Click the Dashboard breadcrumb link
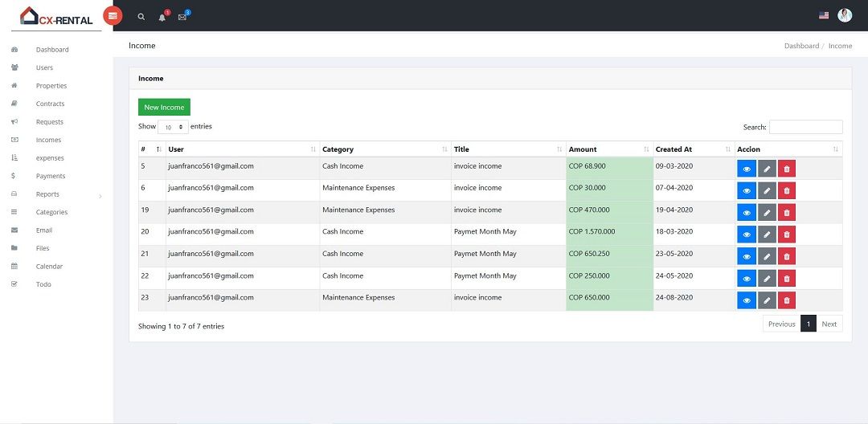Screen dimensions: 868x424 pos(801,46)
